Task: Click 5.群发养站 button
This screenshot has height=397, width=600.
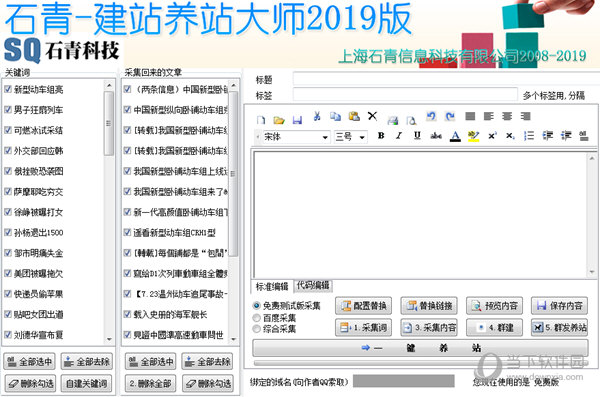Action: coord(559,328)
